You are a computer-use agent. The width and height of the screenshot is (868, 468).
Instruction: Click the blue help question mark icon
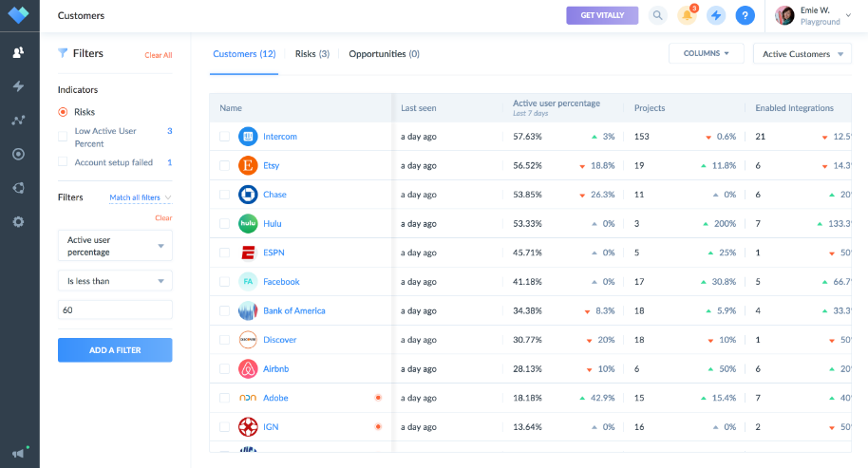[745, 15]
